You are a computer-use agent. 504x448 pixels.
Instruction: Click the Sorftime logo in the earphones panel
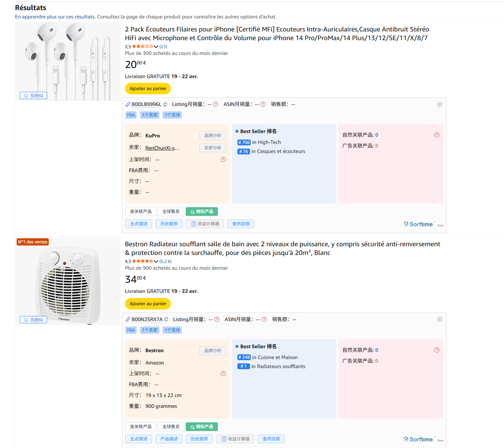coord(418,224)
